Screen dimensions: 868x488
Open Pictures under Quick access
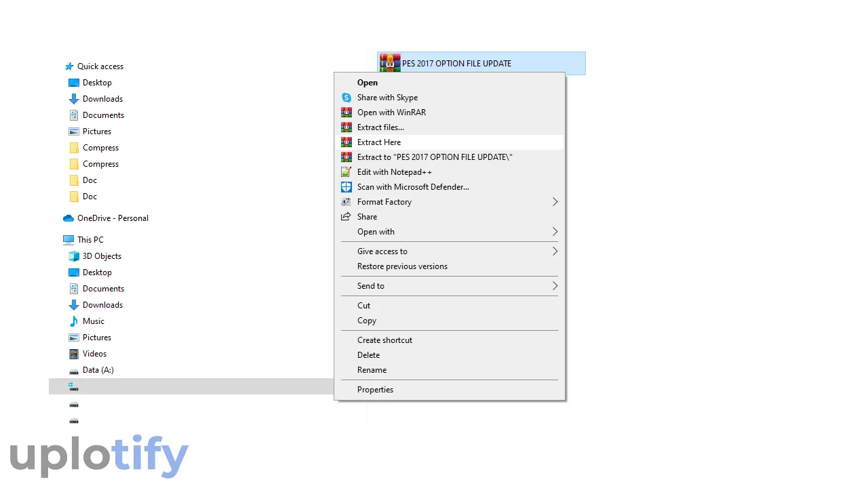coord(97,131)
